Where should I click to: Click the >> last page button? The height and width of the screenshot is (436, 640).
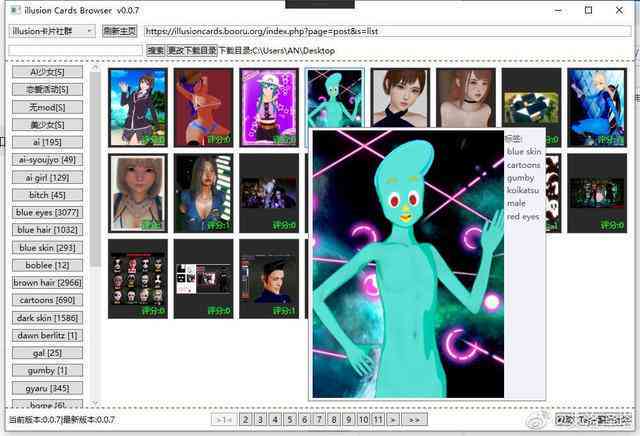pos(414,419)
